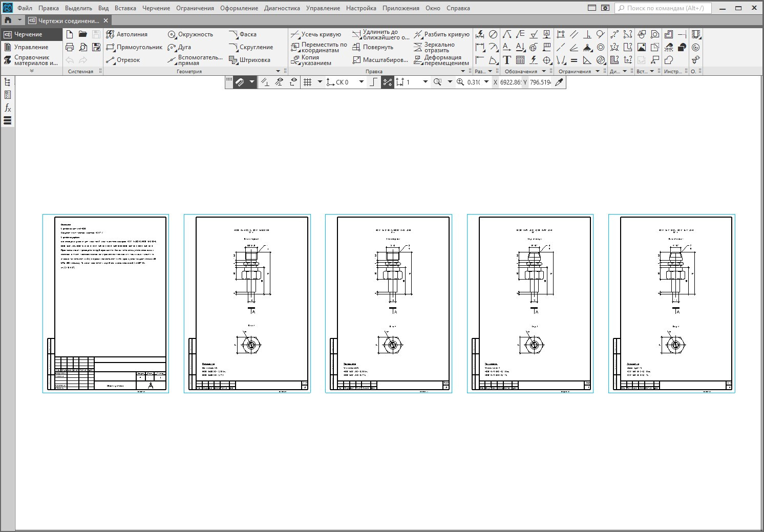The width and height of the screenshot is (764, 532).
Task: Click the print icon in Системная panel
Action: click(70, 47)
